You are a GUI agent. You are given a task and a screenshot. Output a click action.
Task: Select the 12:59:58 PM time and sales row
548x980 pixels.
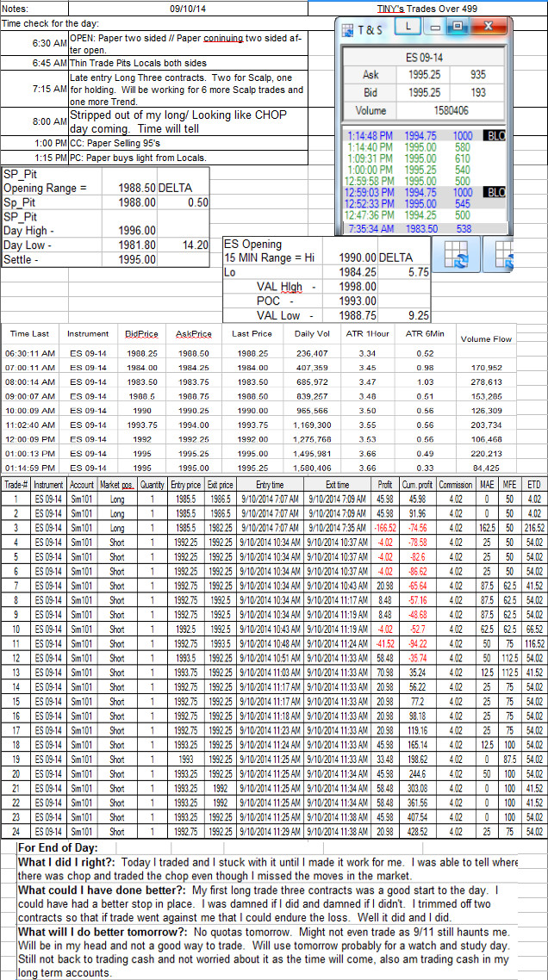tap(426, 182)
